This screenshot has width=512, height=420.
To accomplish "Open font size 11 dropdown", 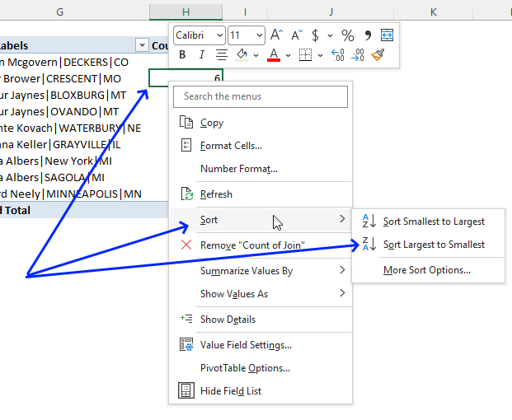I will (259, 35).
